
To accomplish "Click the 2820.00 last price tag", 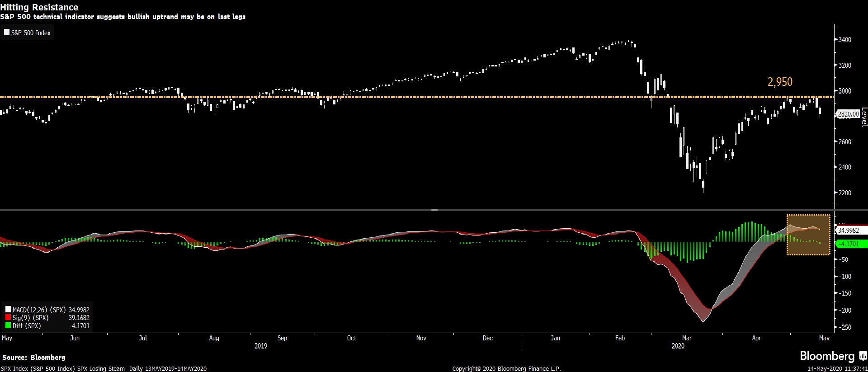I will tap(849, 114).
